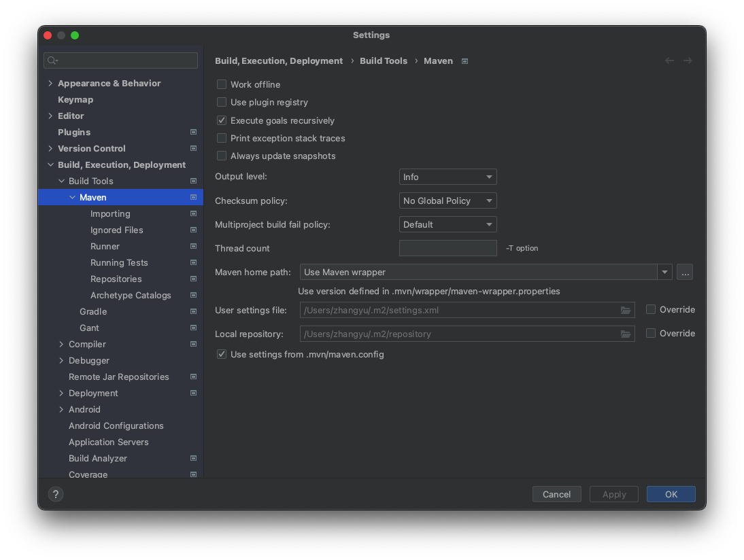Open Android Configurations page

116,426
